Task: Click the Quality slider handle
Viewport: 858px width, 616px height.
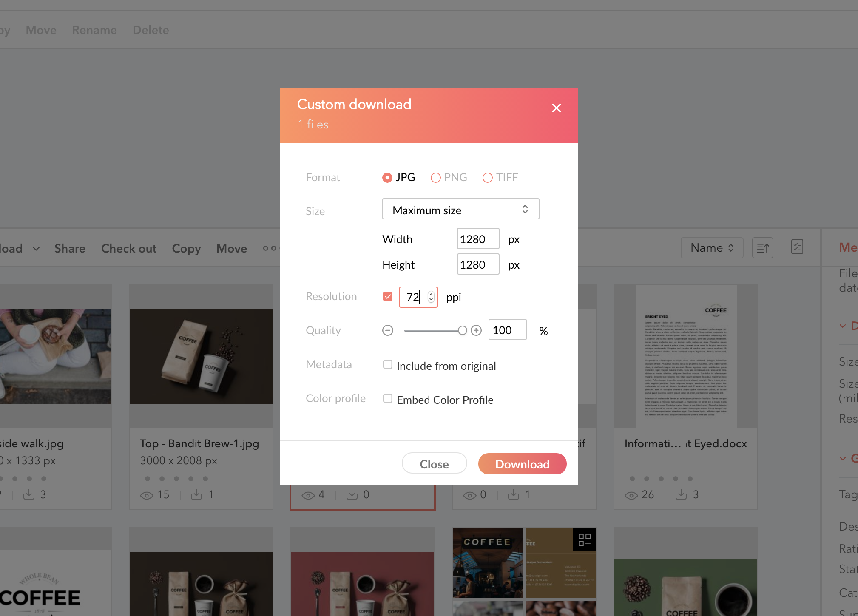Action: click(x=462, y=330)
